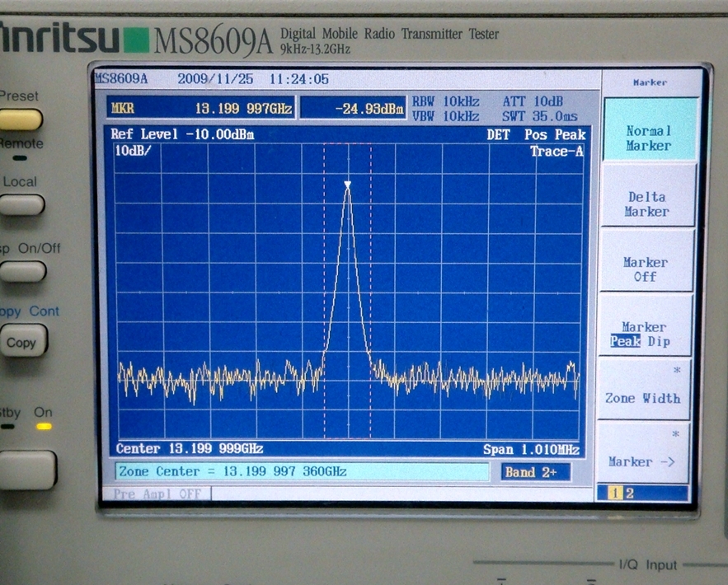The width and height of the screenshot is (728, 585).
Task: Open the Zone Width softkey
Action: [643, 391]
